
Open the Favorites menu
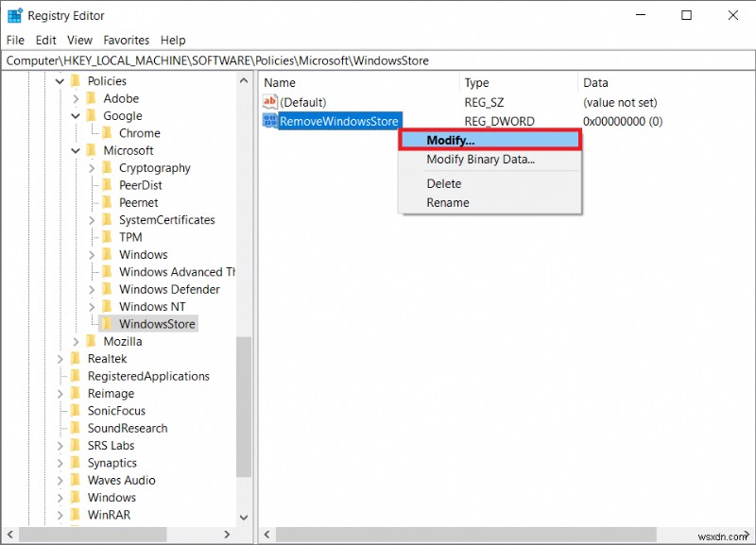coord(129,40)
